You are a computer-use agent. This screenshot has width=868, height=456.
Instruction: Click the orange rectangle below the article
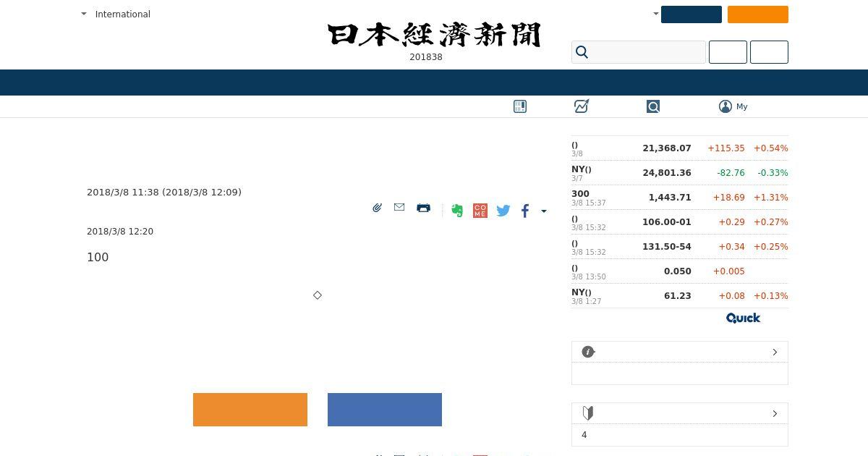(x=250, y=410)
